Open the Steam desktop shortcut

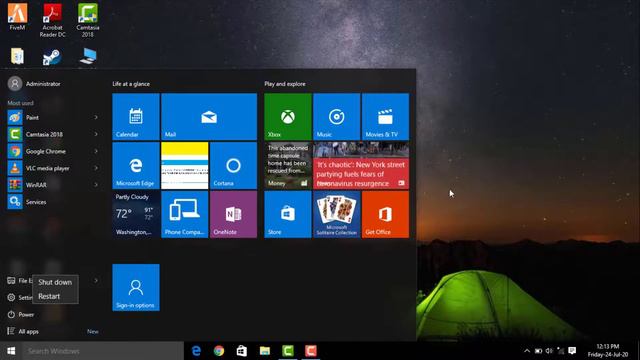tap(52, 57)
